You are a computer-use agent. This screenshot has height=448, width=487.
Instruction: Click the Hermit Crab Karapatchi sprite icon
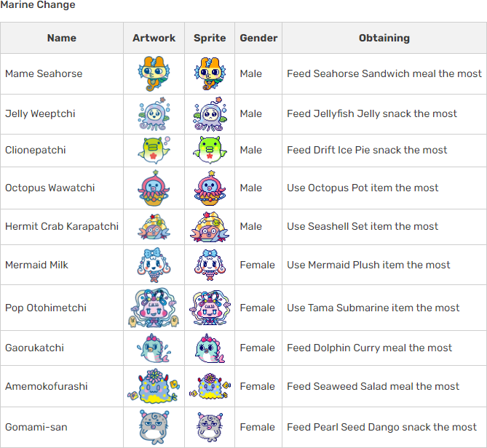(210, 226)
